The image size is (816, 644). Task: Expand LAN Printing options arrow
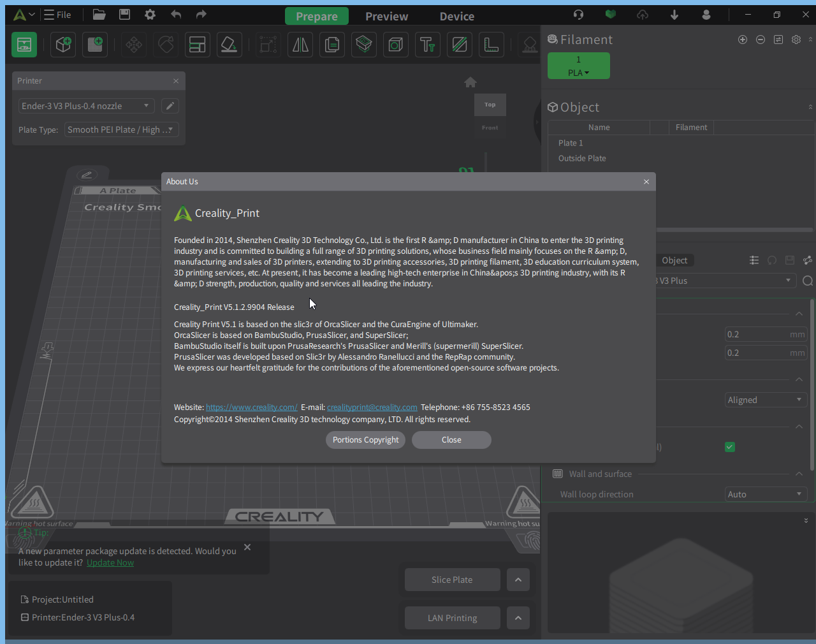pos(518,618)
